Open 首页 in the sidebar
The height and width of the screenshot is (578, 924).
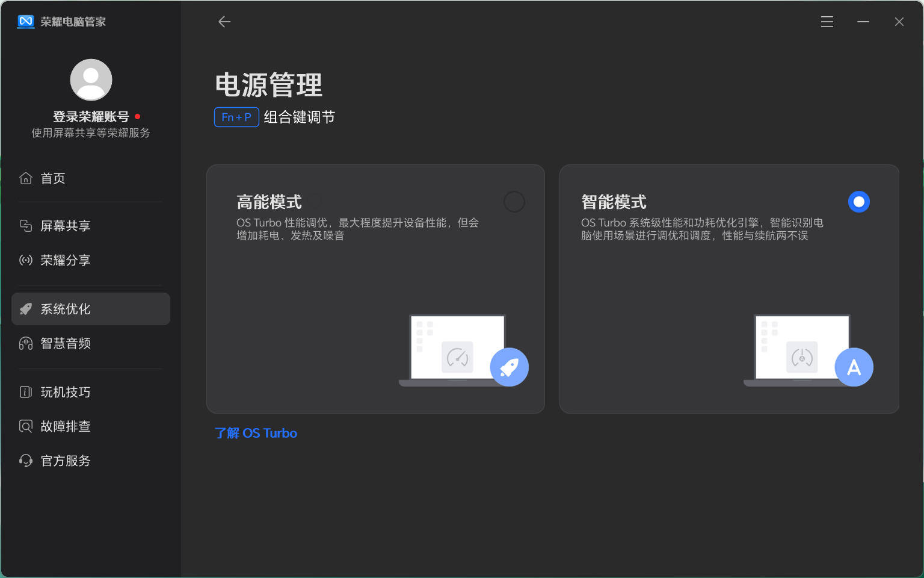(x=91, y=178)
